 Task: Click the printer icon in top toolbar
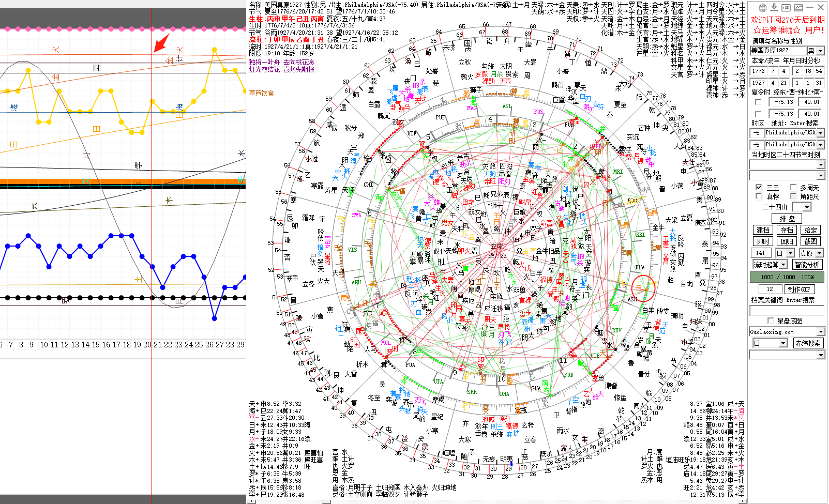coord(762,7)
